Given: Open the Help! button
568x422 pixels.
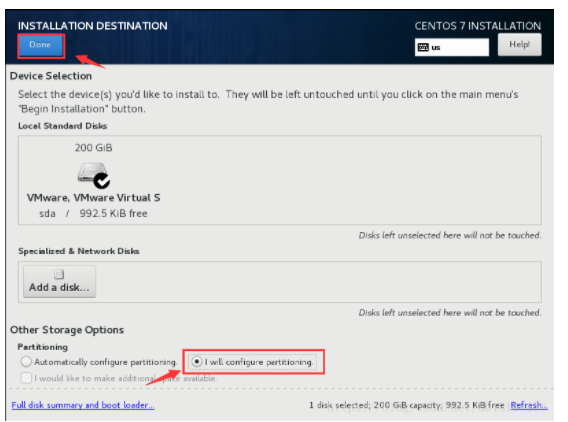Looking at the screenshot, I should tap(519, 45).
